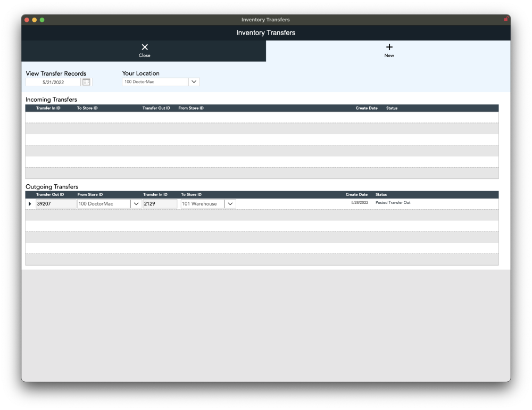The width and height of the screenshot is (532, 410).
Task: Click the X Close icon in the toolbar
Action: 145,47
